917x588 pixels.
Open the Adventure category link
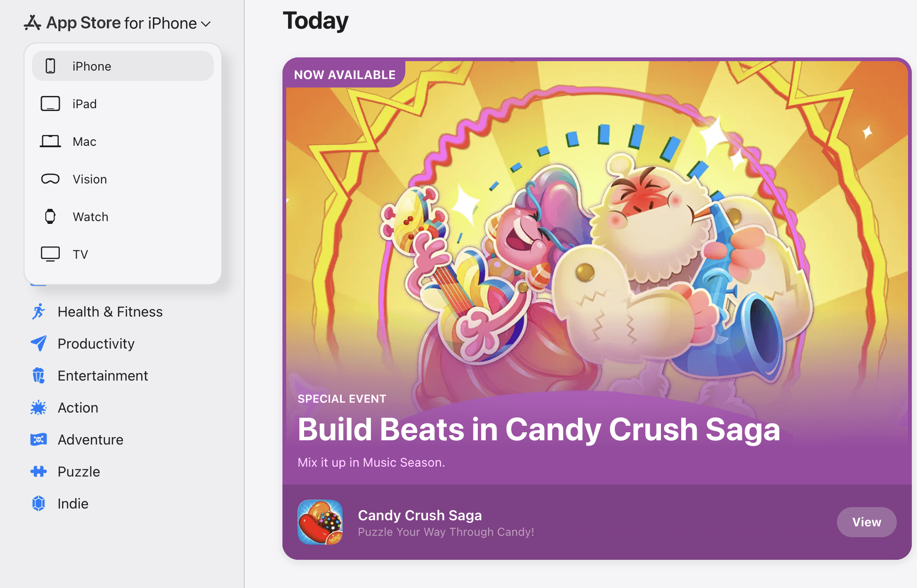pyautogui.click(x=90, y=439)
